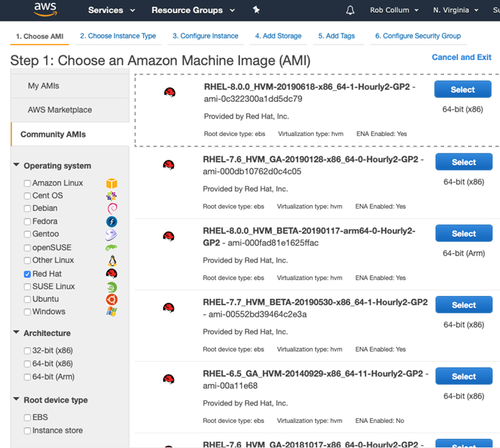
Task: Check the EBS root device checkbox
Action: 27,417
